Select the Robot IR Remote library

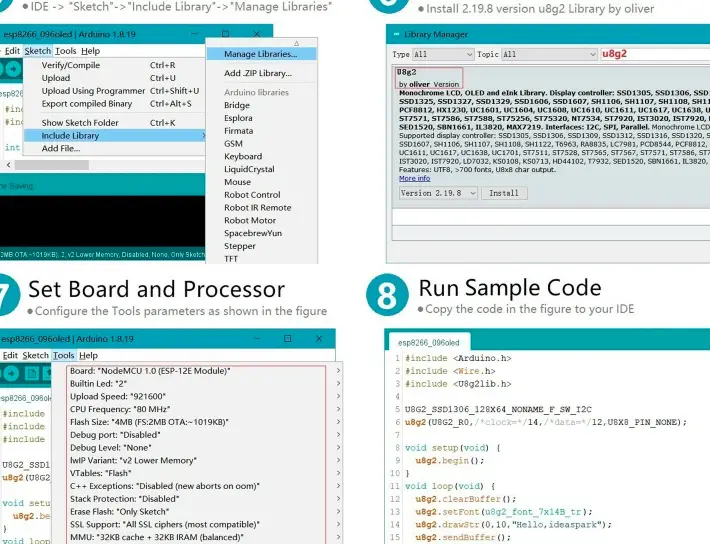[261, 207]
